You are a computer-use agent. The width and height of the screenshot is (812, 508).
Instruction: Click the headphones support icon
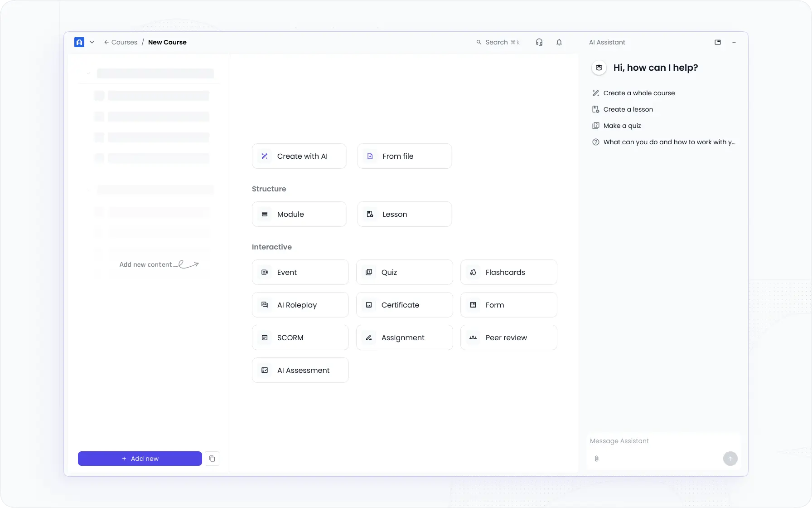(x=539, y=42)
